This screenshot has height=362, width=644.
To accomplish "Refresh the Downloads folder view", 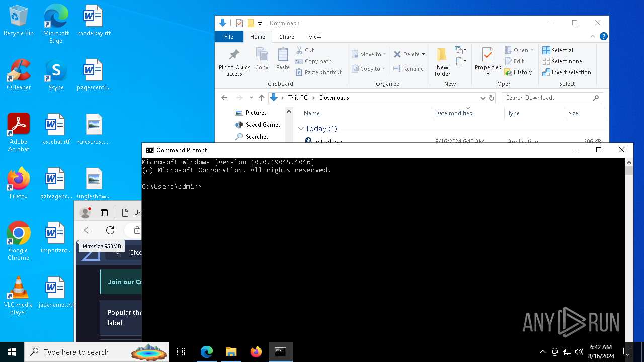I will click(492, 98).
